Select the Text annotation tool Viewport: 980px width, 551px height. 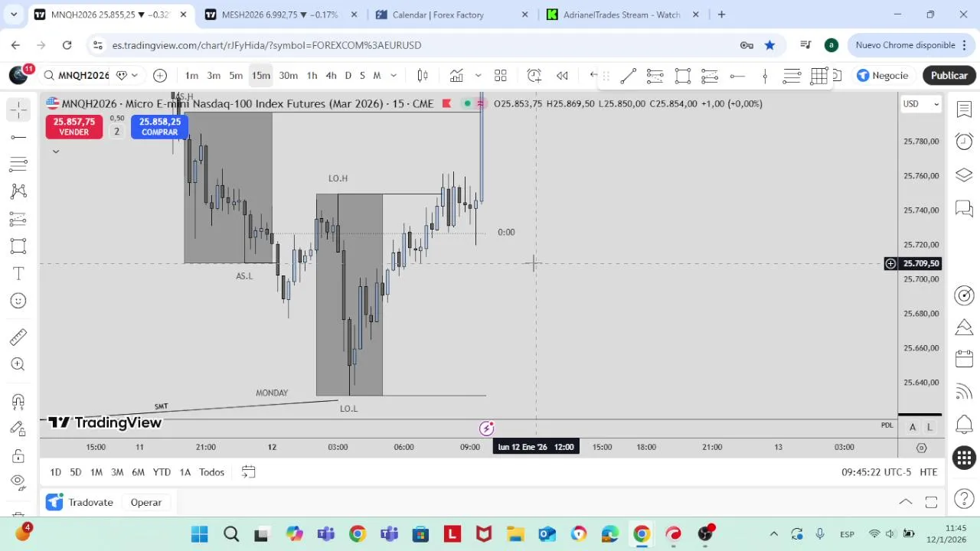pos(18,273)
